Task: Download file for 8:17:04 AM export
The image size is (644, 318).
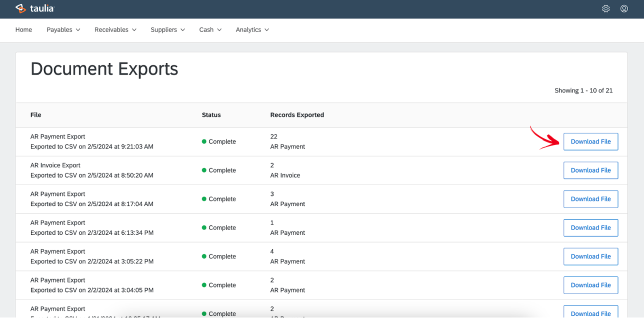Action: click(591, 199)
